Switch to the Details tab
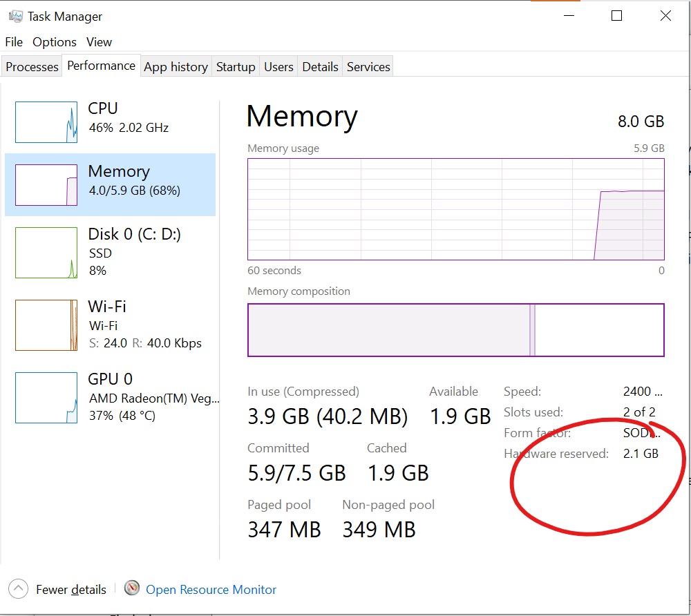Screen dimensions: 691x616 pyautogui.click(x=320, y=67)
